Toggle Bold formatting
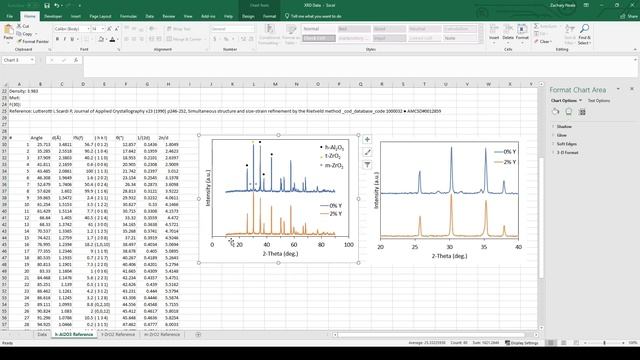640x360 pixels. point(57,39)
